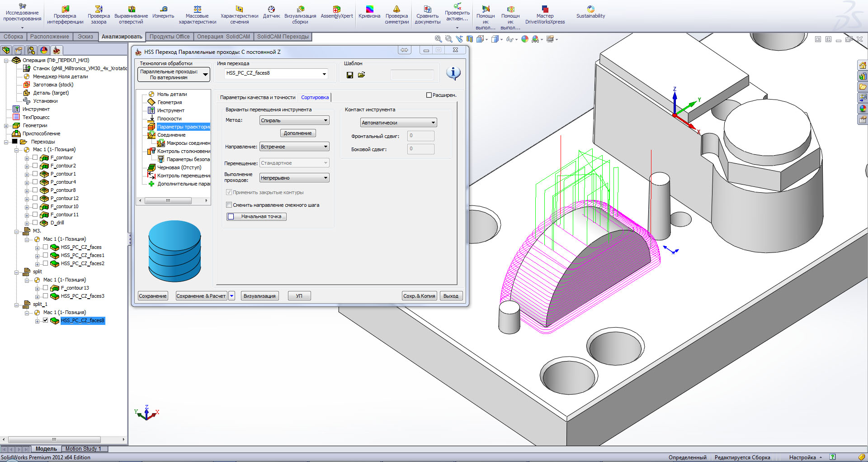Launch the Измерить (Measure) tool
This screenshot has width=868, height=462.
(163, 13)
